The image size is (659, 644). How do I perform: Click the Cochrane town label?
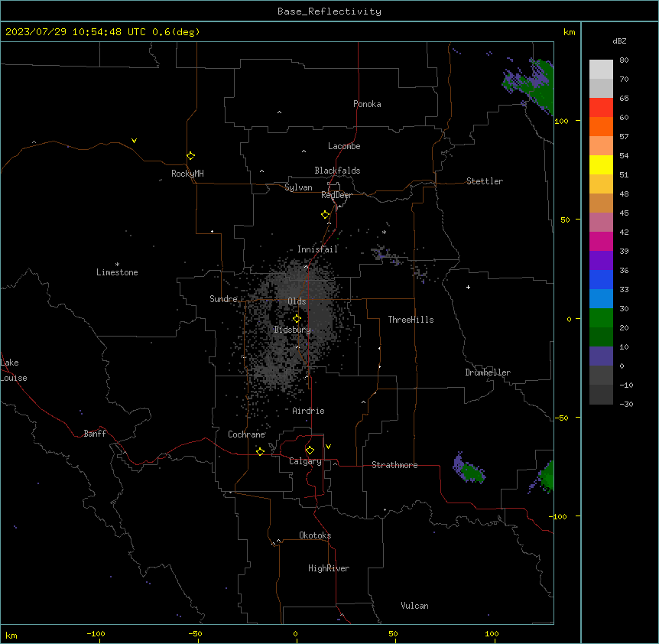(x=247, y=434)
